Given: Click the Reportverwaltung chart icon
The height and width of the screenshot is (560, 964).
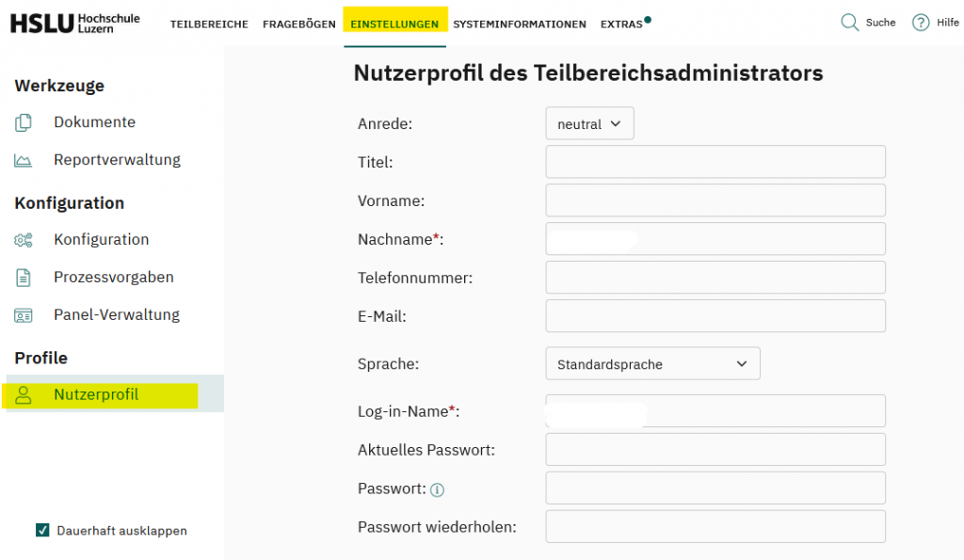Looking at the screenshot, I should (x=24, y=161).
